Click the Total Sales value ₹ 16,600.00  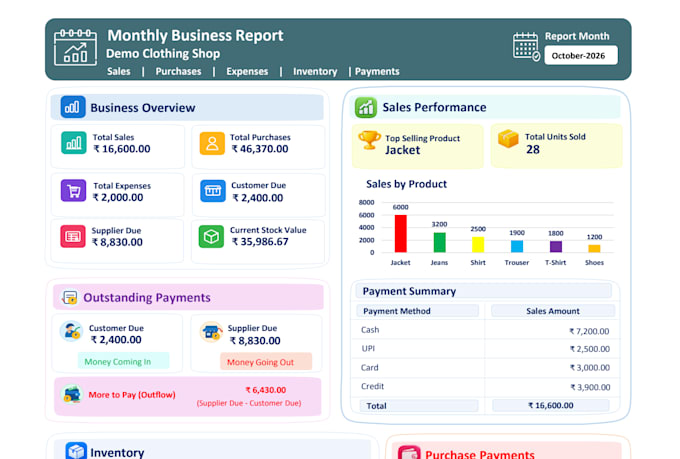pyautogui.click(x=122, y=149)
